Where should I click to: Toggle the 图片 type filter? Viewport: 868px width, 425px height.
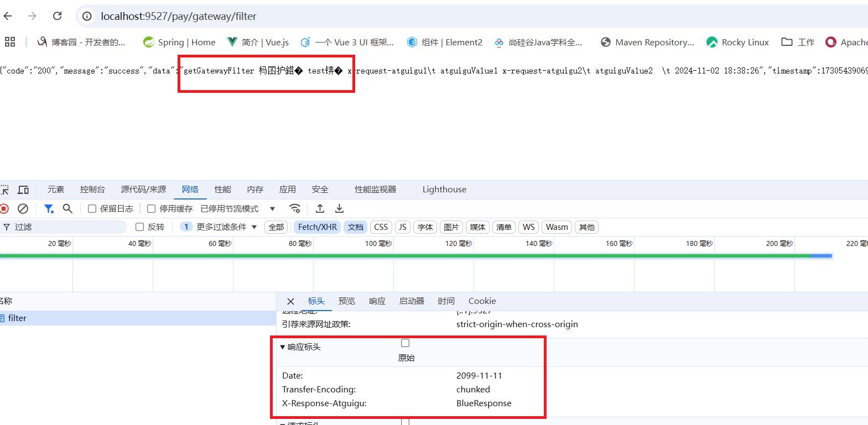(x=451, y=227)
